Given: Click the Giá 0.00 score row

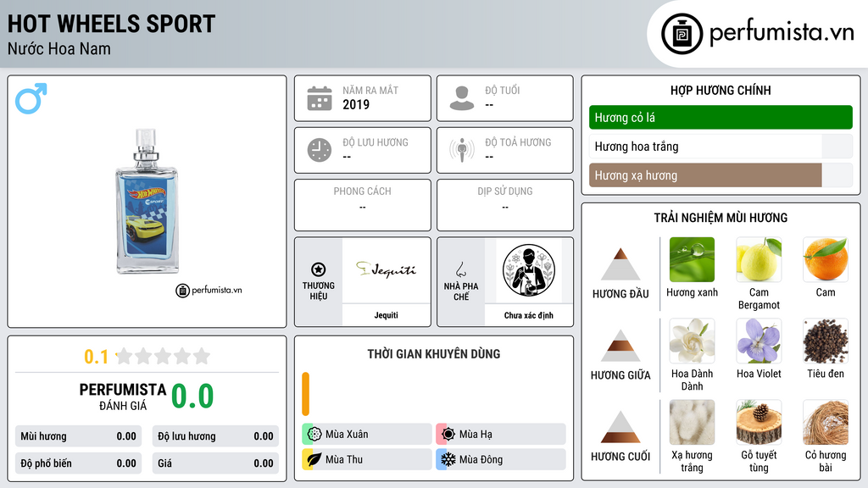Looking at the screenshot, I should click(x=215, y=463).
